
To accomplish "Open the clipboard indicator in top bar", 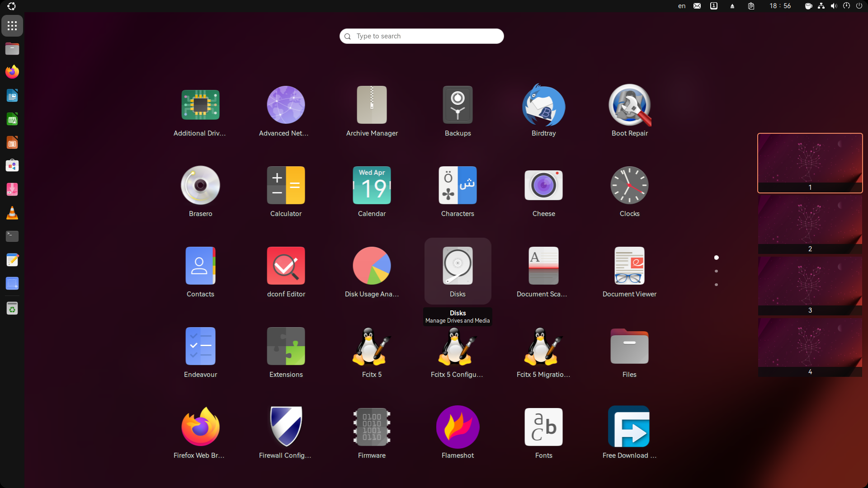I will 751,6.
